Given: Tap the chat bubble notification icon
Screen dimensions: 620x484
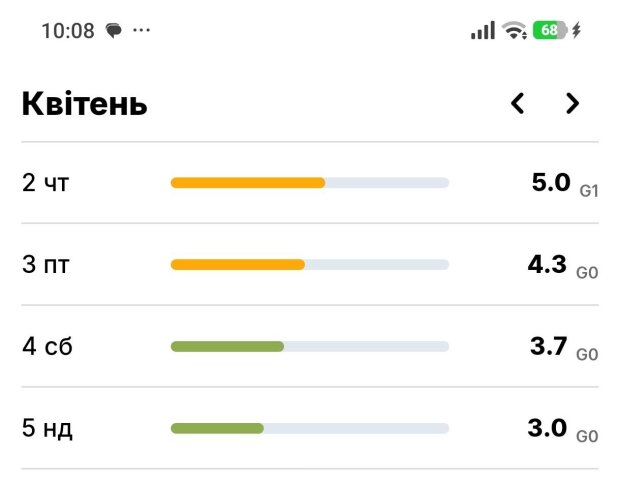Looking at the screenshot, I should [x=114, y=31].
